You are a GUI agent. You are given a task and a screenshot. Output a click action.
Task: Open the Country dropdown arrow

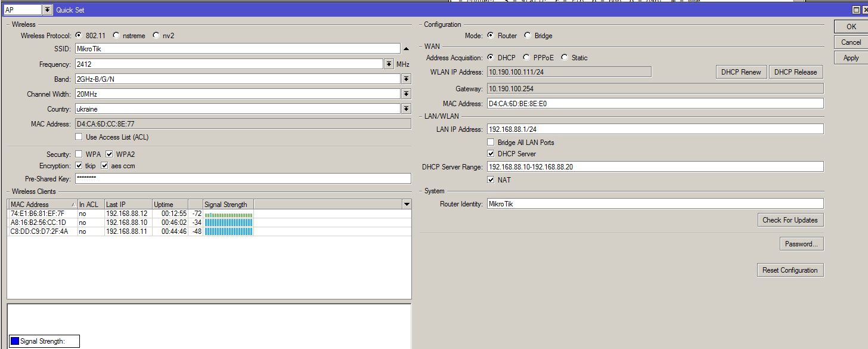pos(406,109)
